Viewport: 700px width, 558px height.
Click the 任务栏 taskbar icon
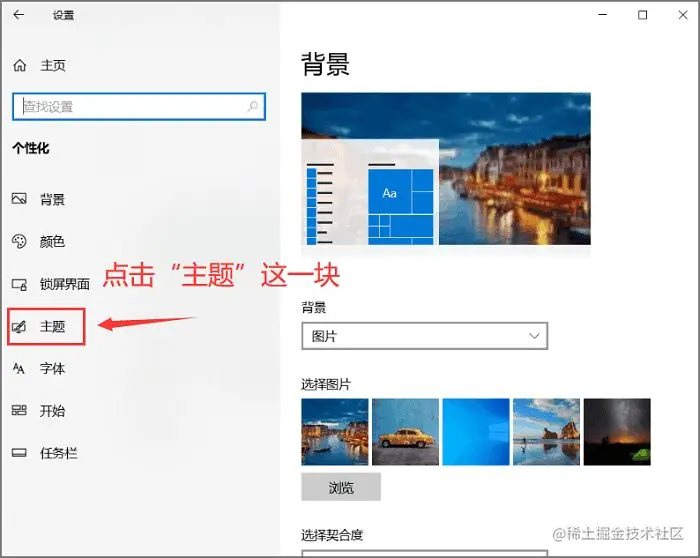(x=19, y=453)
